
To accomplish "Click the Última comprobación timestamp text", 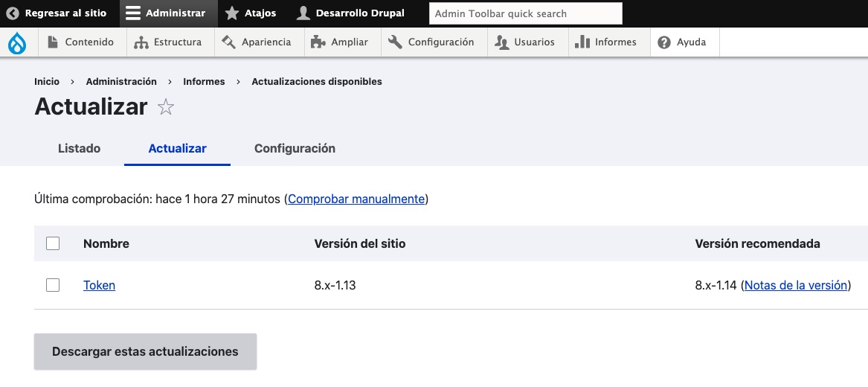I will pyautogui.click(x=157, y=199).
